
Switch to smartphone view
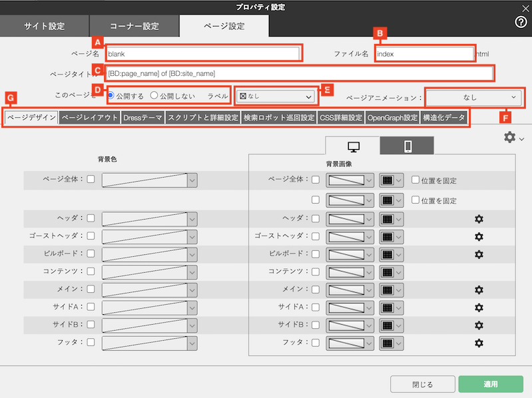407,146
